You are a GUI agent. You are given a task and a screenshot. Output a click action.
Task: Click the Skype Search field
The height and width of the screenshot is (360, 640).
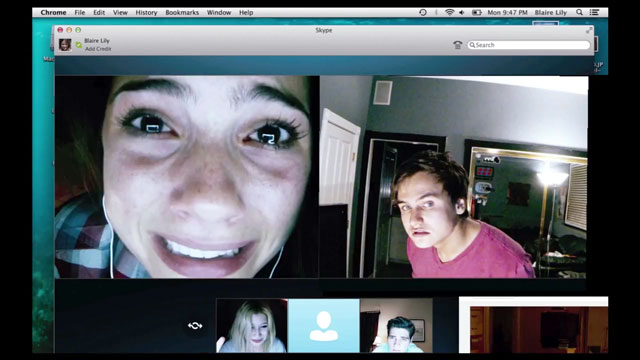(x=529, y=45)
